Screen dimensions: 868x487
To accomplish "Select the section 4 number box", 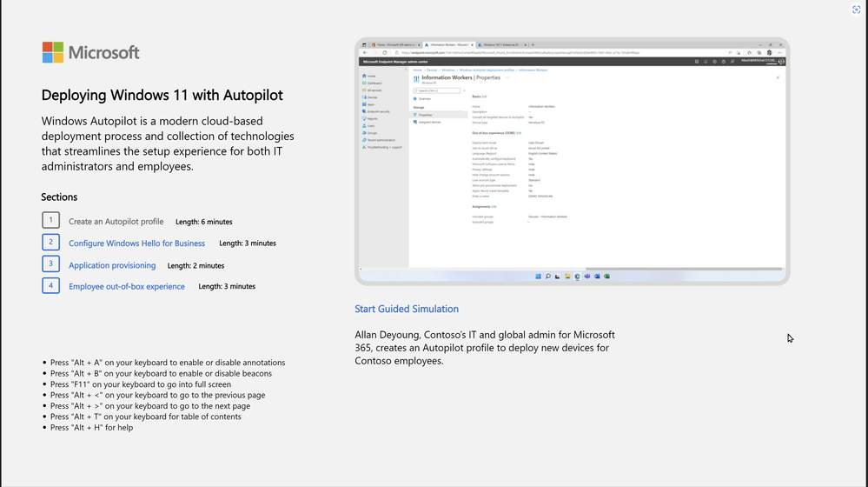I will pos(51,285).
